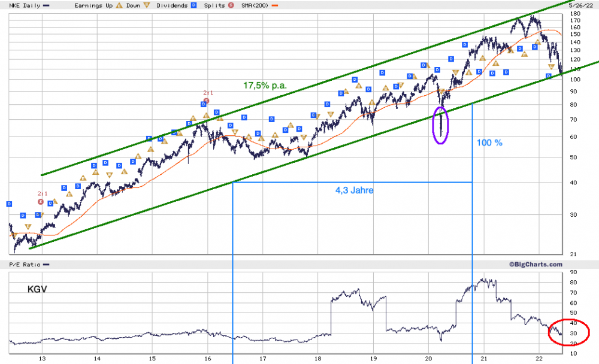The image size is (599, 364).
Task: Click the blue 100 % label
Action: point(489,143)
